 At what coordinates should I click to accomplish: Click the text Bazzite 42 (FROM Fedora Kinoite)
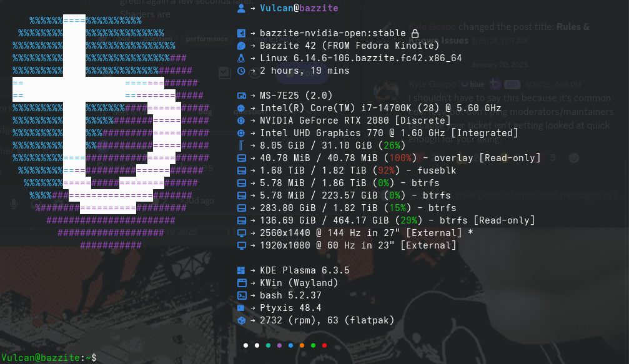[x=349, y=46]
